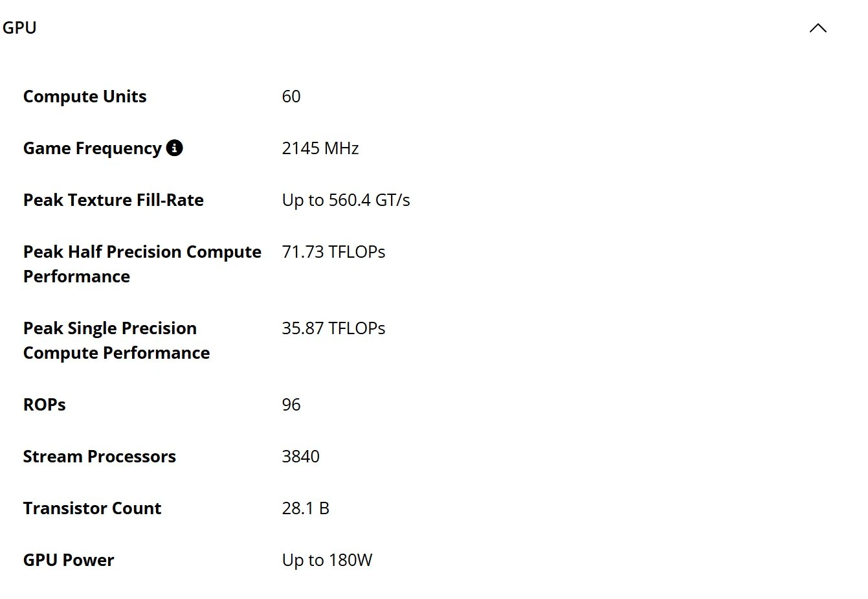Click the Peak Texture Fill-Rate label

113,200
